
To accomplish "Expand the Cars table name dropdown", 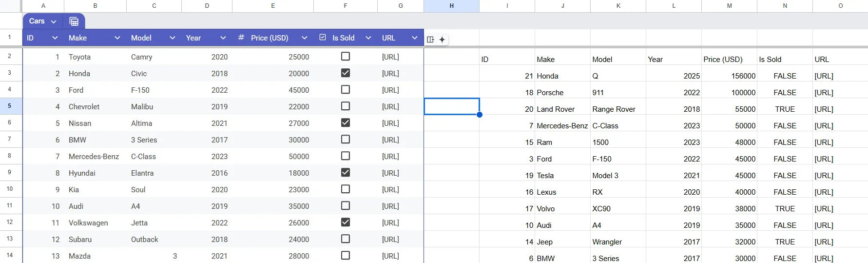I will coord(54,21).
